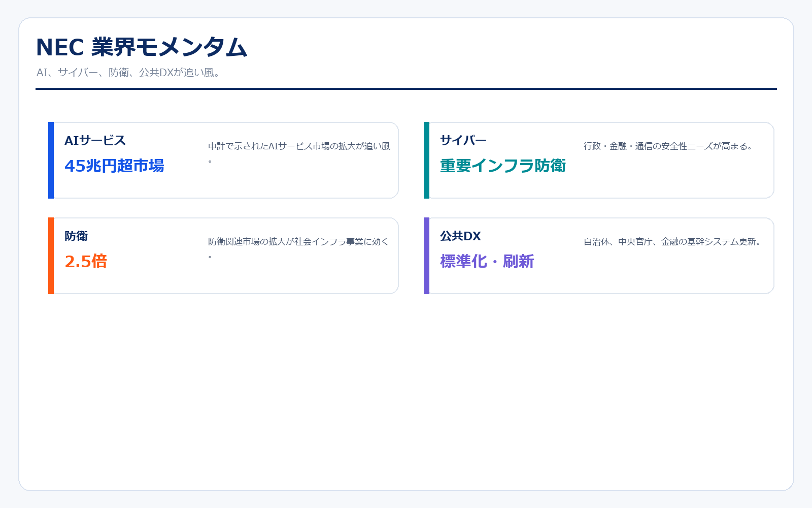The image size is (812, 508).
Task: Select the 重要インフラ防衛 headline
Action: (x=502, y=166)
